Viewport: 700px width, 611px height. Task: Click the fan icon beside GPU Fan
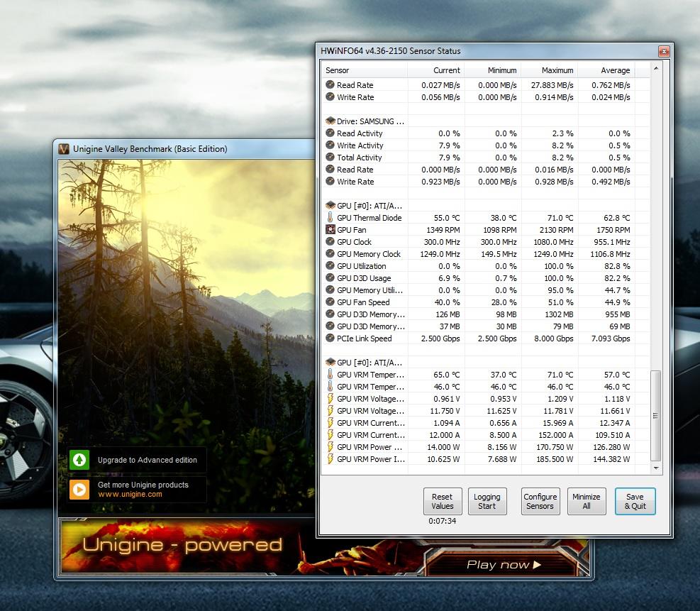330,230
